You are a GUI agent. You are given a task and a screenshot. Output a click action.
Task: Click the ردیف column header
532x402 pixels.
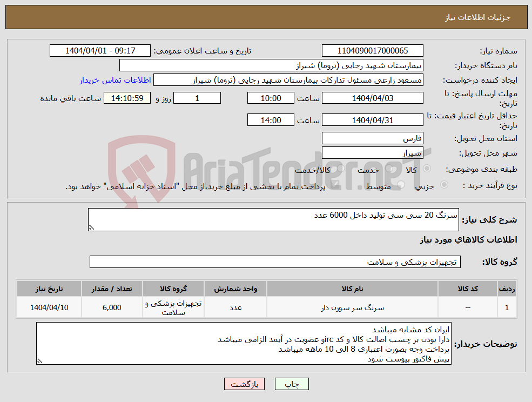tap(507, 289)
